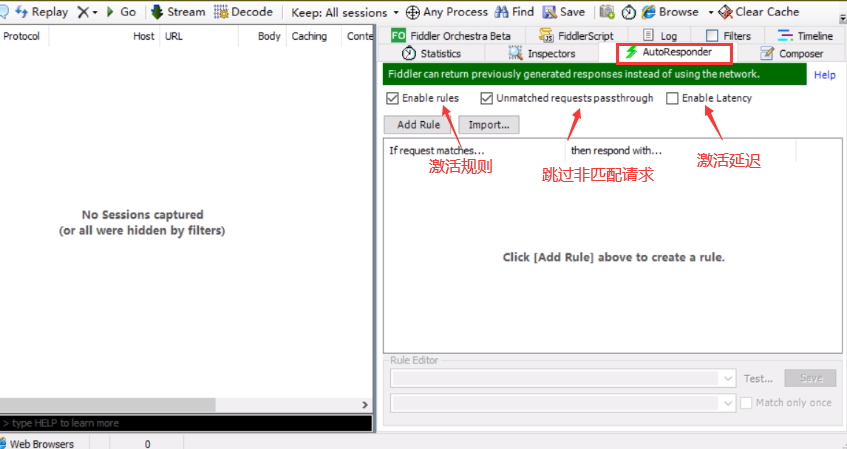Click the Remove sessions X icon
Screen dimensions: 847x449
point(83,12)
